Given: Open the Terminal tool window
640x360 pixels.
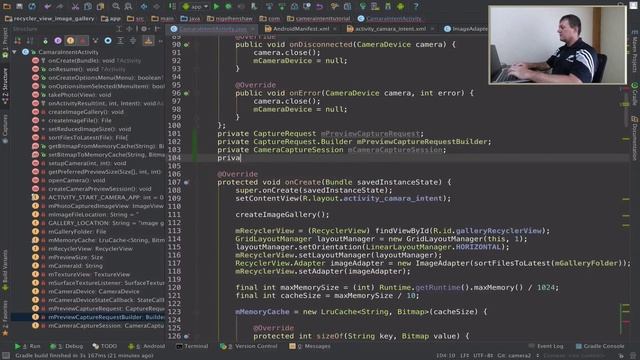Looking at the screenshot, I should coord(192,346).
